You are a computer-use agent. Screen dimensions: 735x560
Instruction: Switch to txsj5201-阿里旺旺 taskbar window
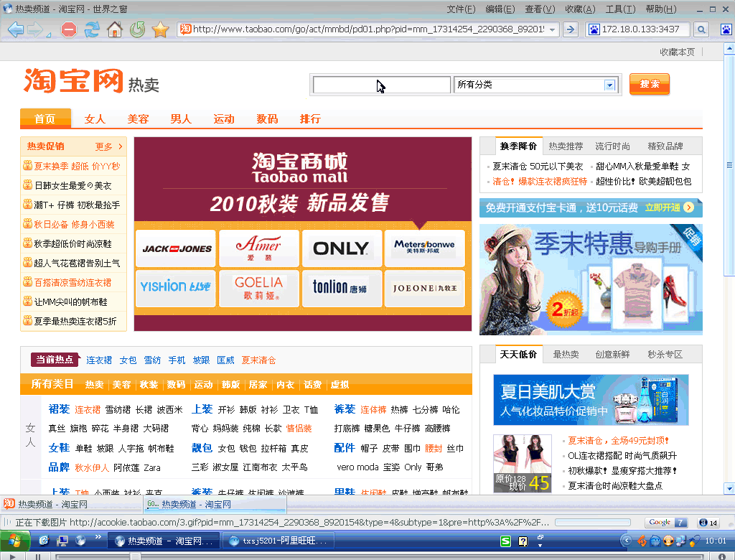(x=278, y=541)
